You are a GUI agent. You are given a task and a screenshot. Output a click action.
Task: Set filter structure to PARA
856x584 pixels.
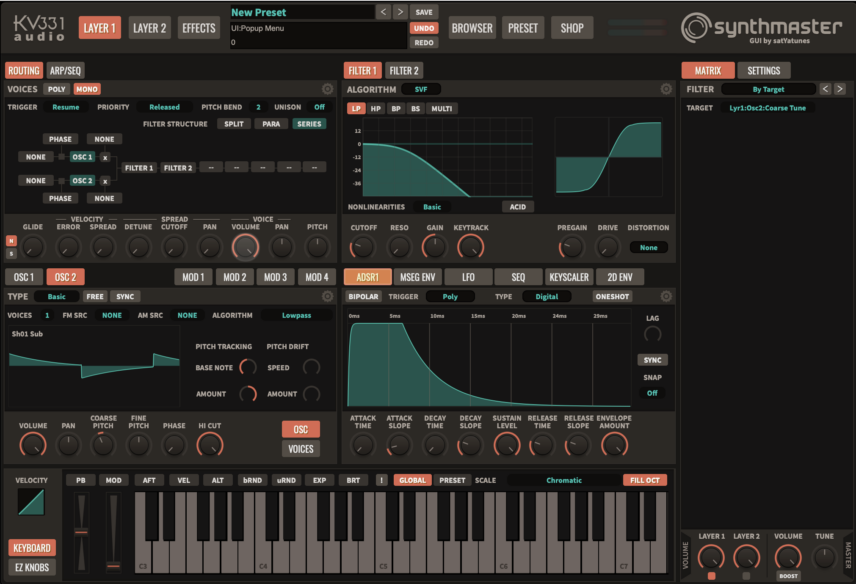tap(271, 124)
